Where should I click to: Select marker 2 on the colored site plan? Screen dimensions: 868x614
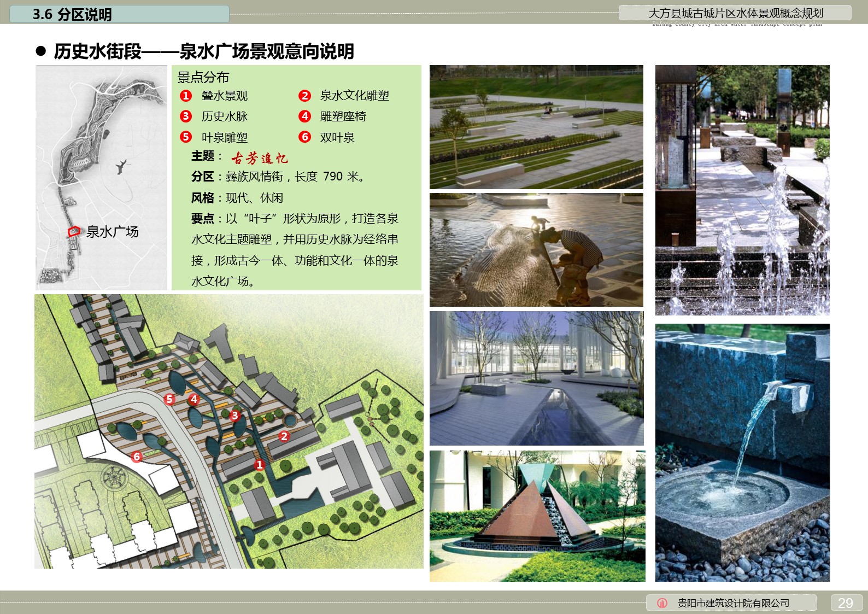[x=284, y=436]
